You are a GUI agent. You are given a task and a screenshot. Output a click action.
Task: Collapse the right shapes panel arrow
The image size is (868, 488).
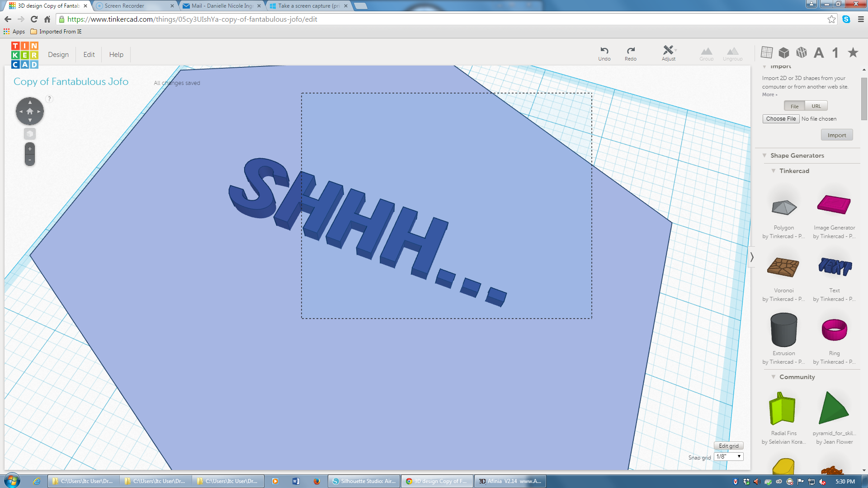(x=752, y=257)
